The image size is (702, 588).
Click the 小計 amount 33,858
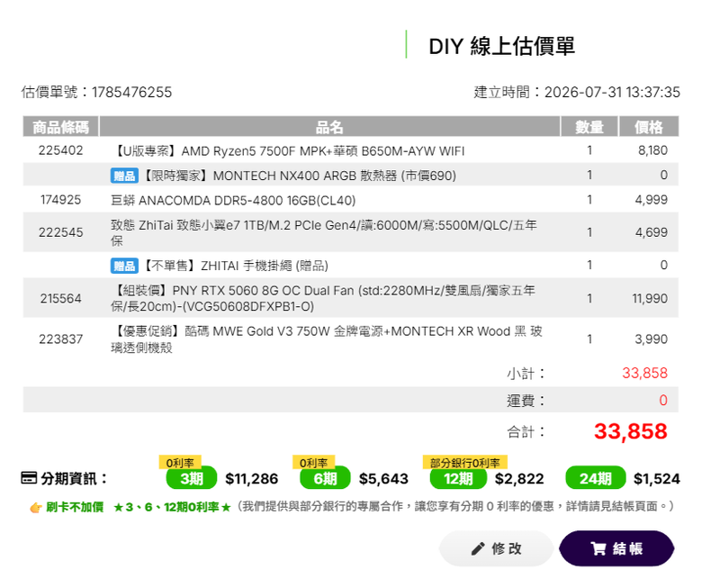tap(644, 373)
